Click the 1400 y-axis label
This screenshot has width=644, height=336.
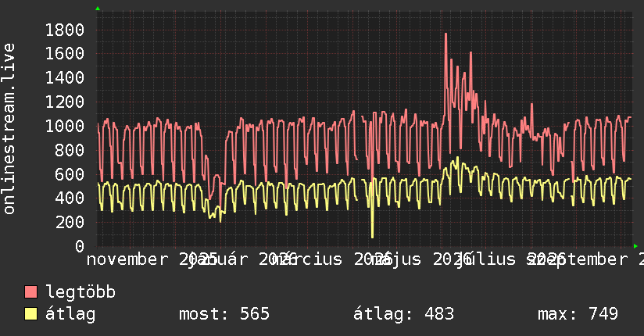(x=65, y=78)
